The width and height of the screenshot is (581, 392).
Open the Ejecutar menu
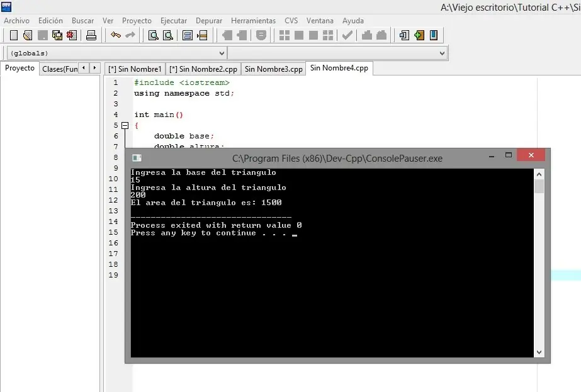pyautogui.click(x=174, y=20)
